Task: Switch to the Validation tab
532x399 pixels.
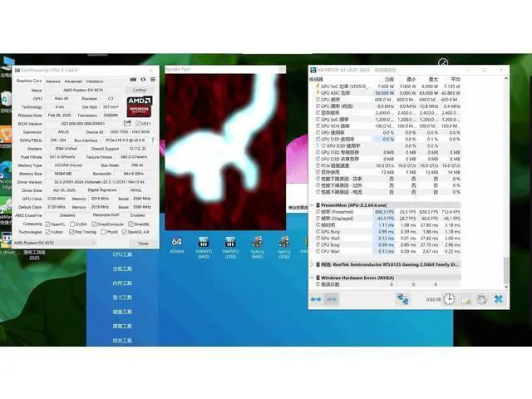Action: pyautogui.click(x=95, y=81)
